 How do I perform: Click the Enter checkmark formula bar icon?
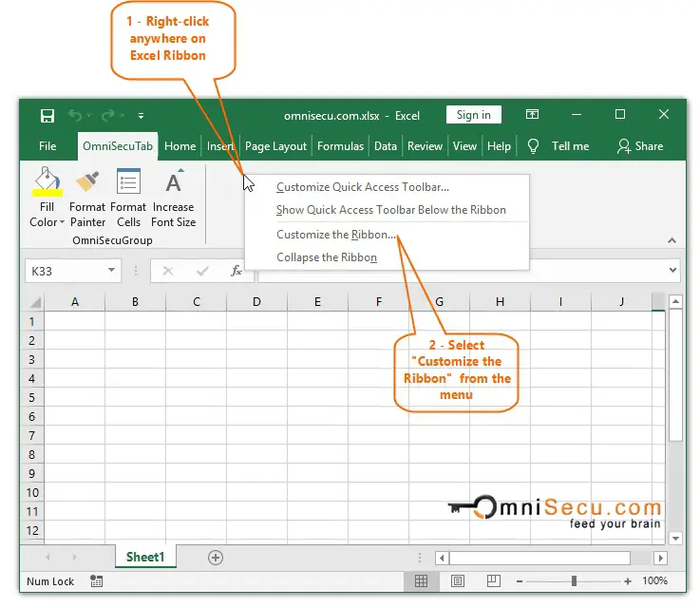click(x=202, y=271)
